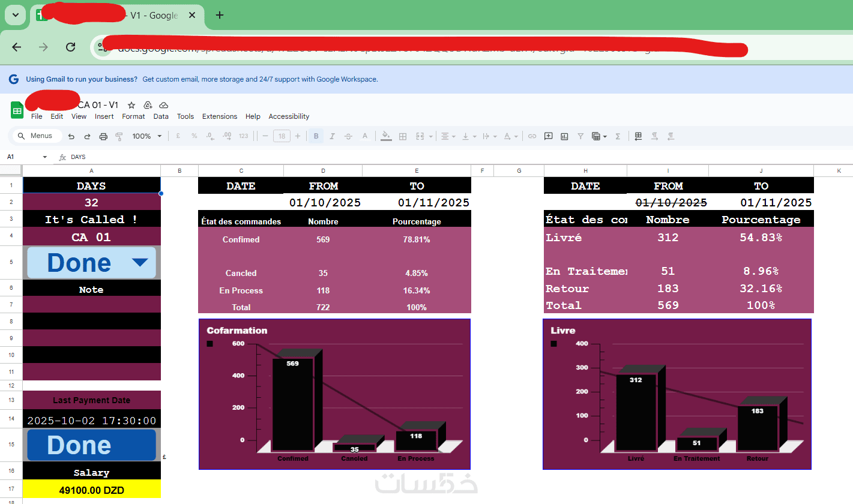Click the Menus search box
The image size is (853, 504).
point(37,136)
